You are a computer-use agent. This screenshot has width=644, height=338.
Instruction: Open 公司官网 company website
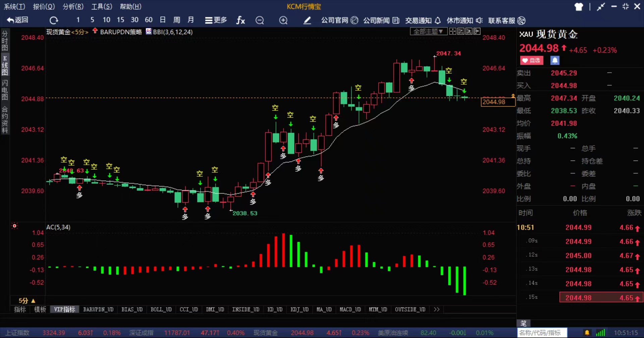340,20
